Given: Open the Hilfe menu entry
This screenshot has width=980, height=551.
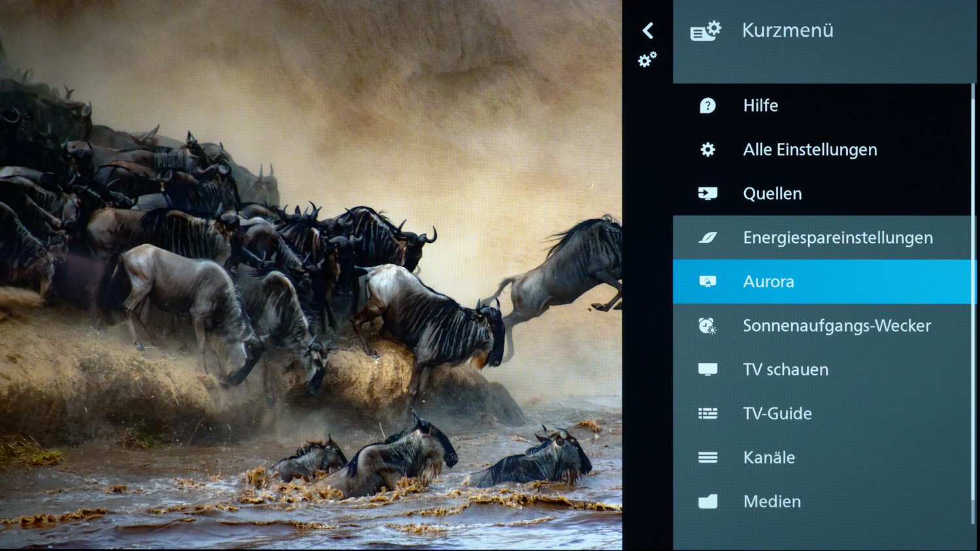Looking at the screenshot, I should click(x=760, y=106).
